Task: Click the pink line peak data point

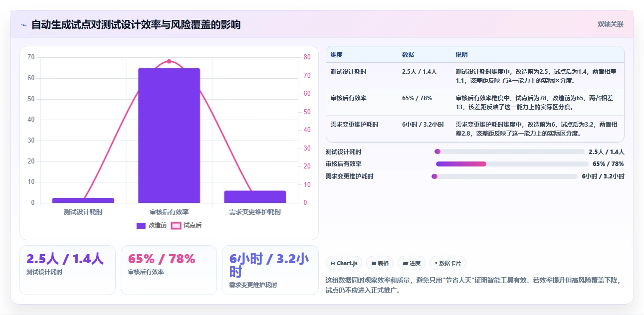Action: click(169, 61)
